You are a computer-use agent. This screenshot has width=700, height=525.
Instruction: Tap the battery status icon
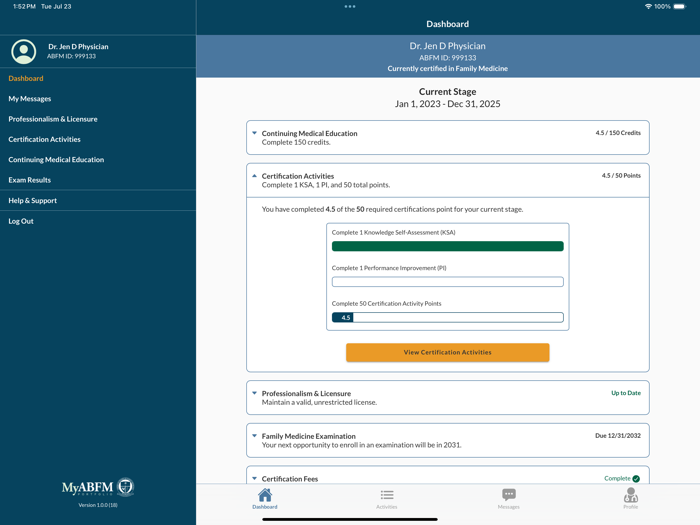pyautogui.click(x=679, y=6)
